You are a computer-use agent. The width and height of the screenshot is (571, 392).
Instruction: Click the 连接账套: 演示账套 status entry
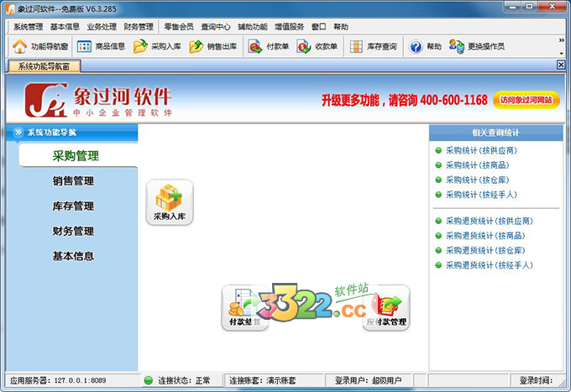click(263, 381)
